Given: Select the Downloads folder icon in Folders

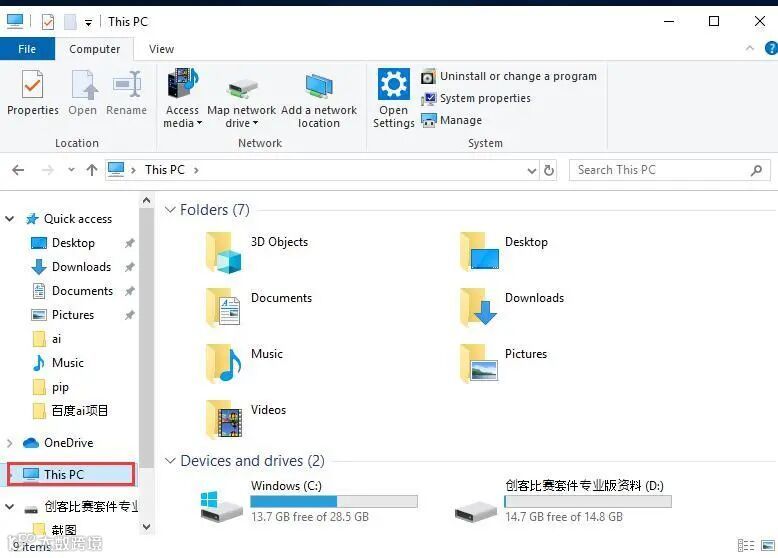Looking at the screenshot, I should coord(478,307).
